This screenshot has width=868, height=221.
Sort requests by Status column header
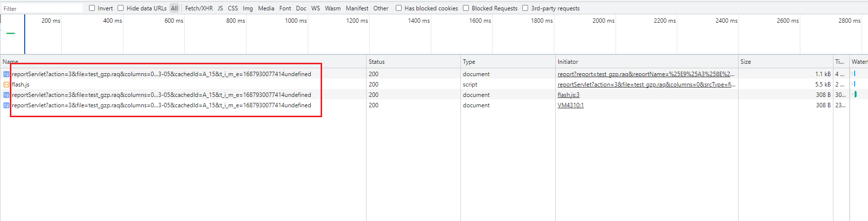click(x=376, y=62)
